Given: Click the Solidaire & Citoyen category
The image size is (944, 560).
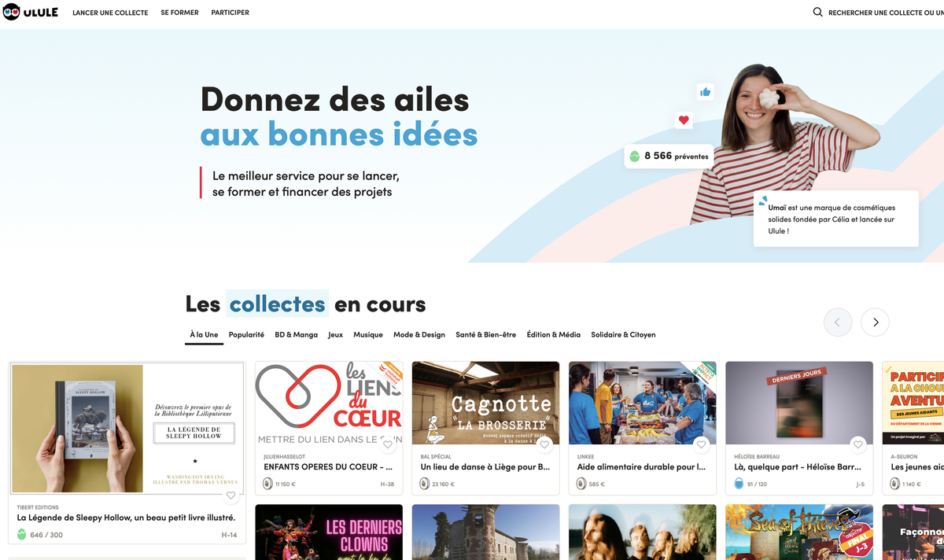Looking at the screenshot, I should [623, 334].
